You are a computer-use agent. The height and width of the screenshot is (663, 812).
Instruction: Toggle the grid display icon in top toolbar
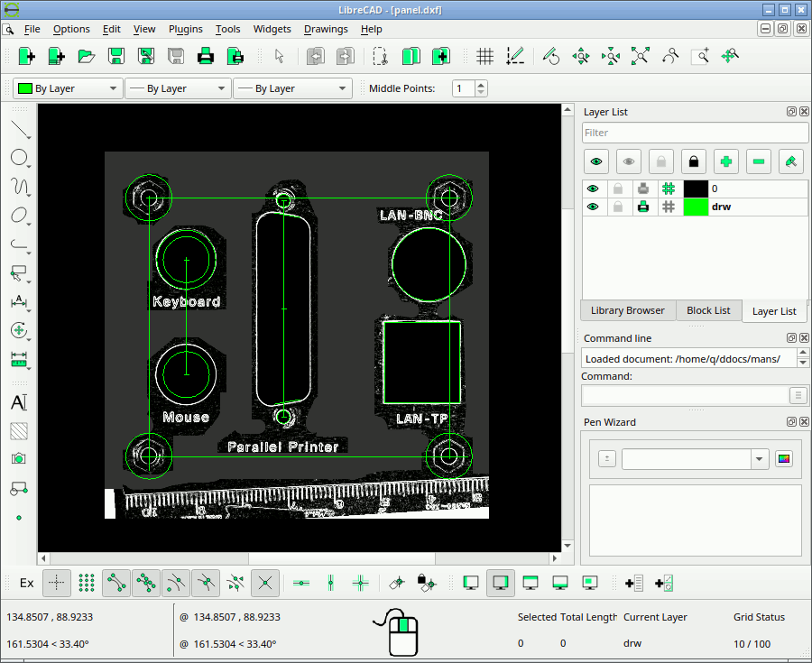point(484,56)
